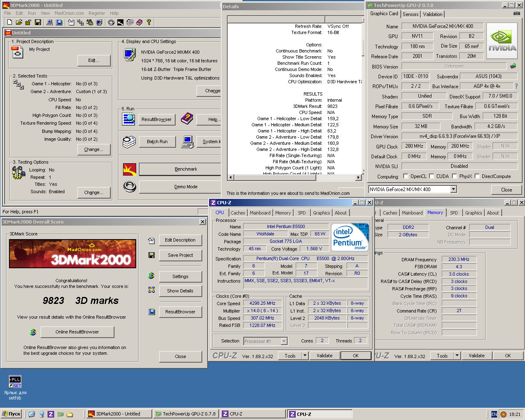Enable the CUDA checkbox in GPU-Z
Viewport: 525px width, 420px height.
(431, 176)
